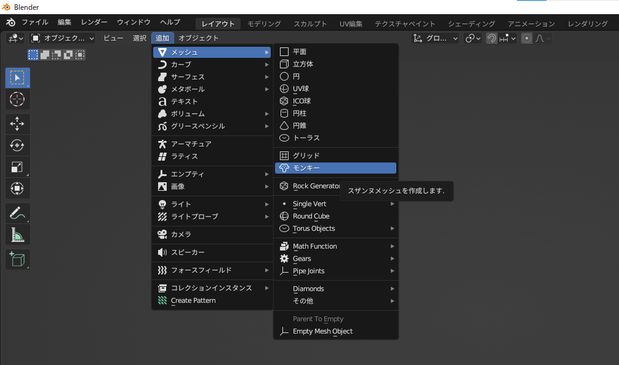
Task: Select the Annotate tool
Action: (17, 213)
